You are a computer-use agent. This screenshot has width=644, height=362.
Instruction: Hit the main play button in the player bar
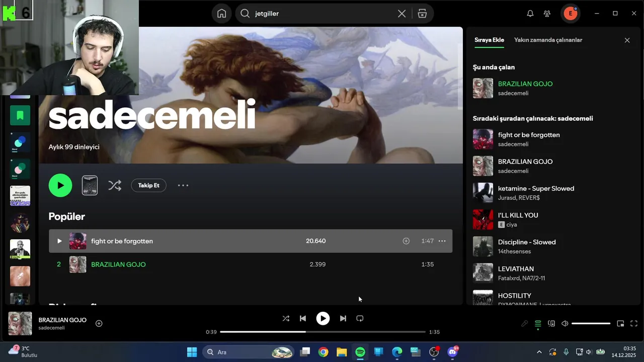pos(323,318)
